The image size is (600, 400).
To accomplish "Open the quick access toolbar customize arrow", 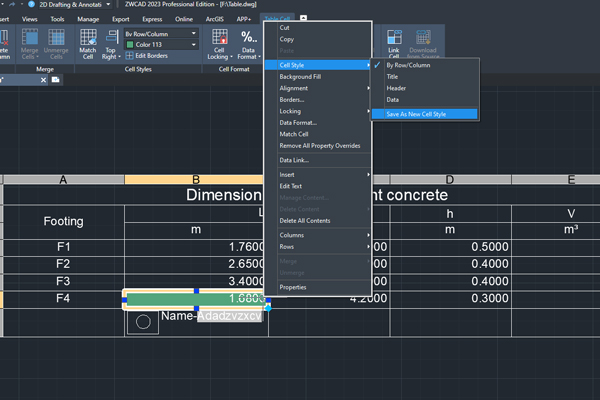I will [x=22, y=4].
